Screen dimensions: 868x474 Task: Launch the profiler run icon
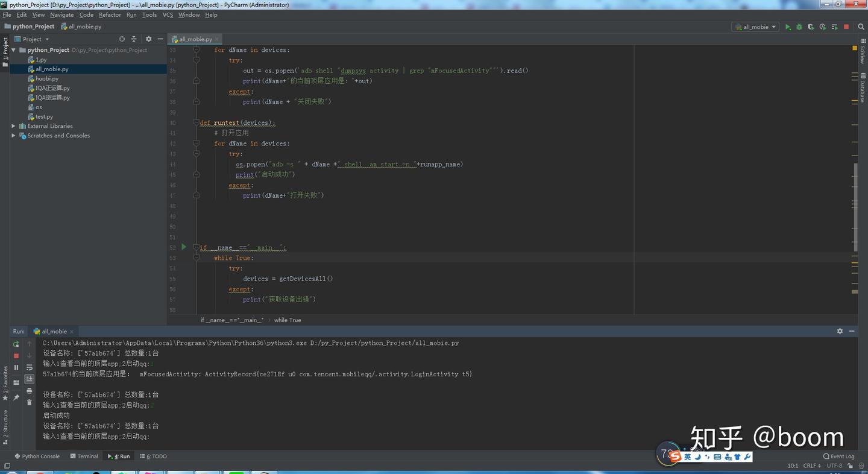(x=823, y=27)
